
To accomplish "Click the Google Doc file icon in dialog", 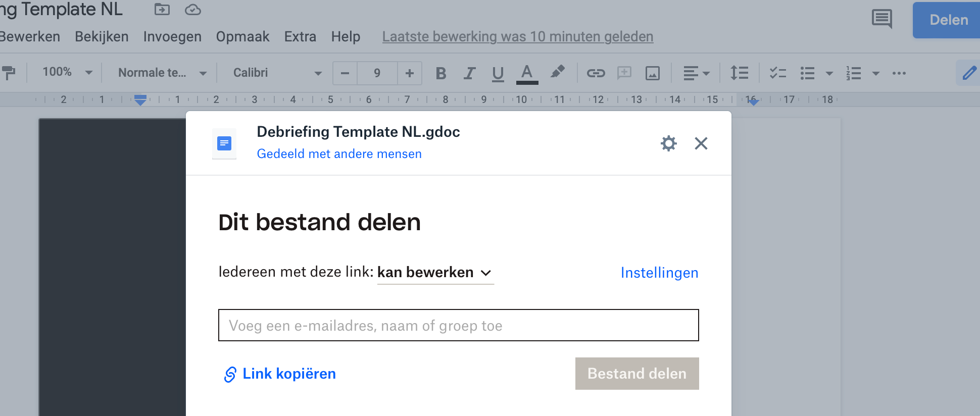I will [x=224, y=144].
